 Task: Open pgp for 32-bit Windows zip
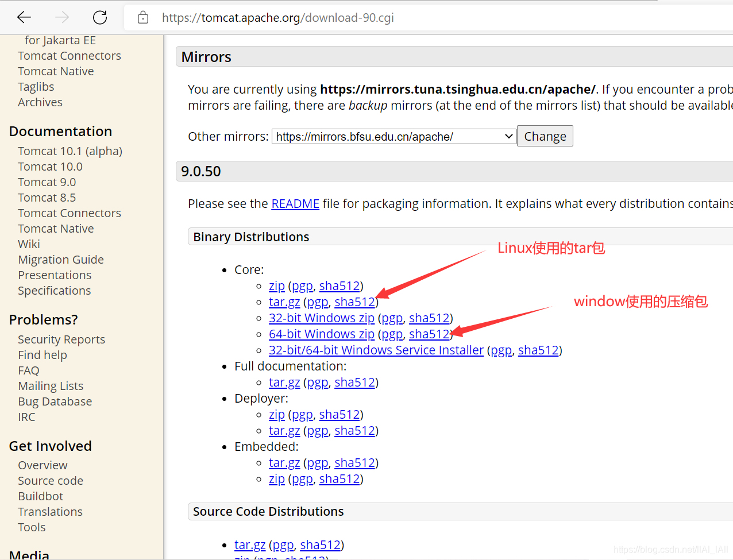tap(392, 318)
